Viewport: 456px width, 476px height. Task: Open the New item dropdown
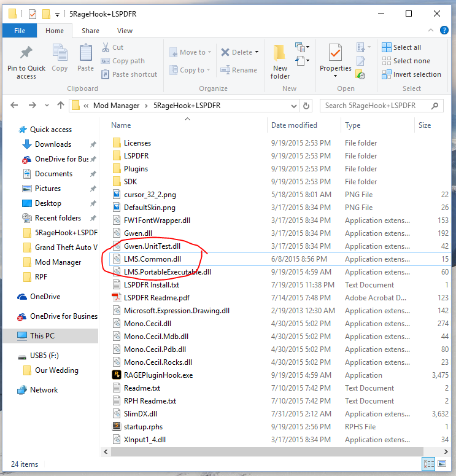click(301, 47)
